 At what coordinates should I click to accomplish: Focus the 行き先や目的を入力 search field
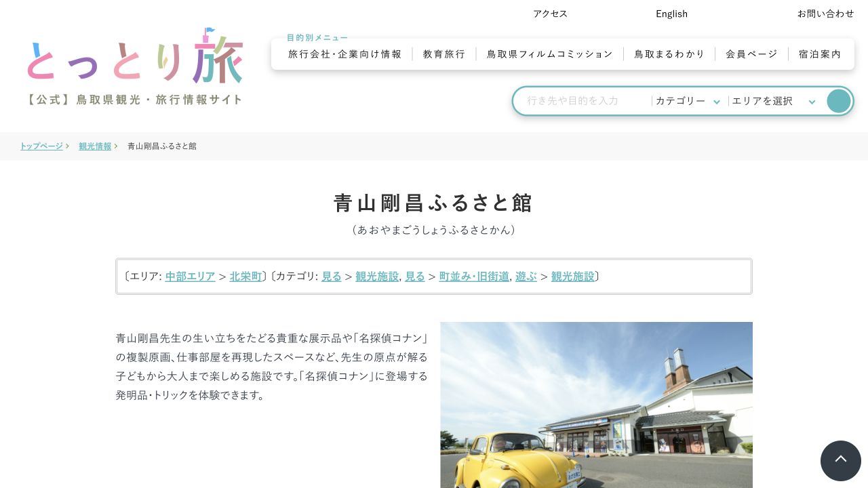pyautogui.click(x=587, y=101)
